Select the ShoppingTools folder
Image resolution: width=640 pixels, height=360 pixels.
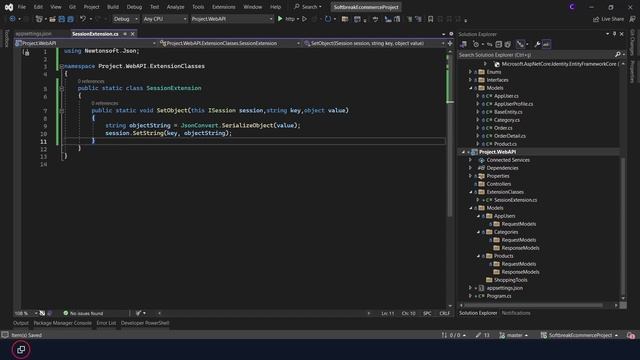pos(510,280)
